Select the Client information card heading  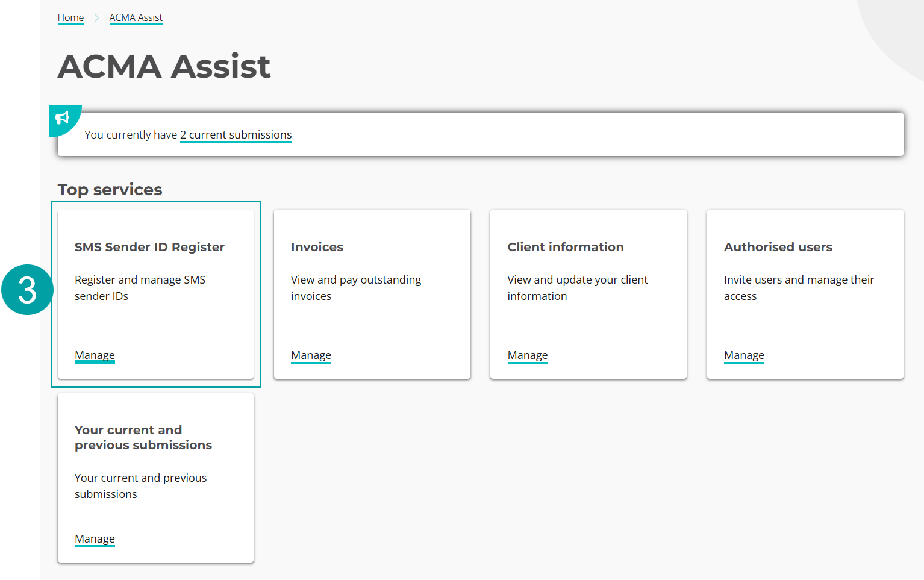[566, 247]
